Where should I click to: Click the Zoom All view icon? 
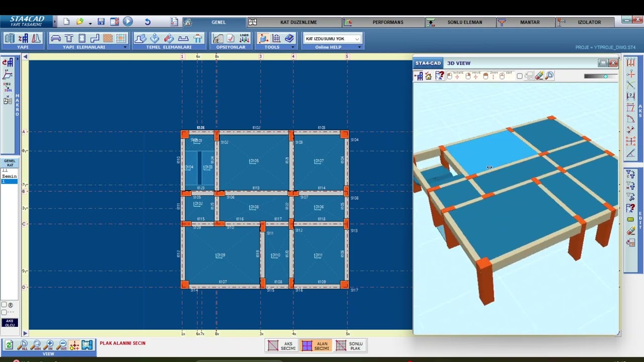(23, 345)
